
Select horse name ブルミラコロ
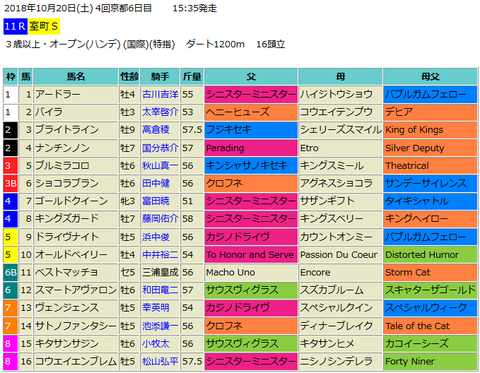pyautogui.click(x=63, y=166)
